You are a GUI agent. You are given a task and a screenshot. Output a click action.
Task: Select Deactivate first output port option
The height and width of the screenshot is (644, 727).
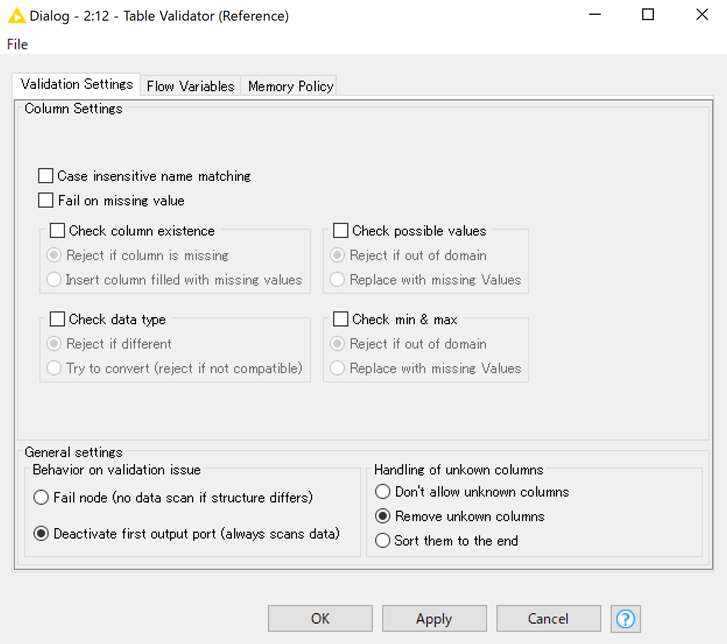(x=41, y=534)
